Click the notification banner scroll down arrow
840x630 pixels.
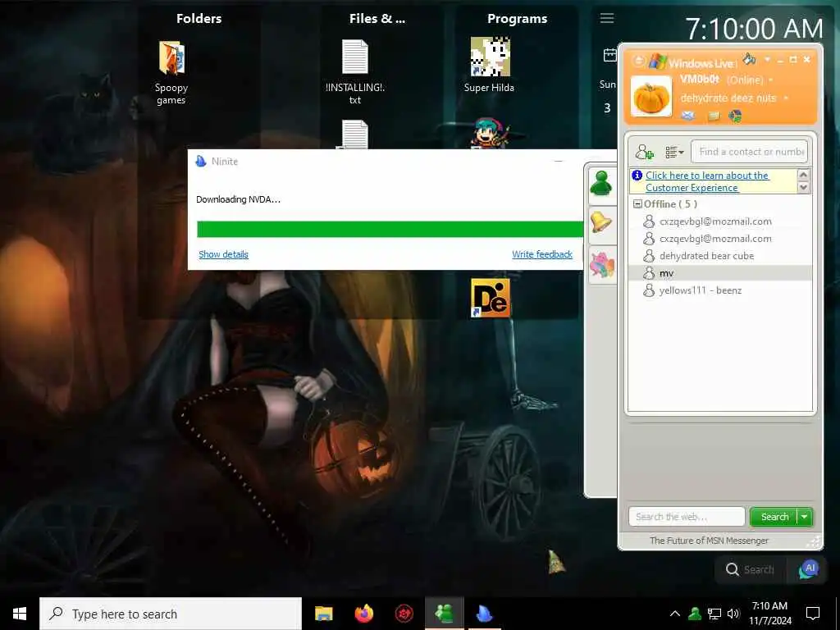tap(803, 188)
